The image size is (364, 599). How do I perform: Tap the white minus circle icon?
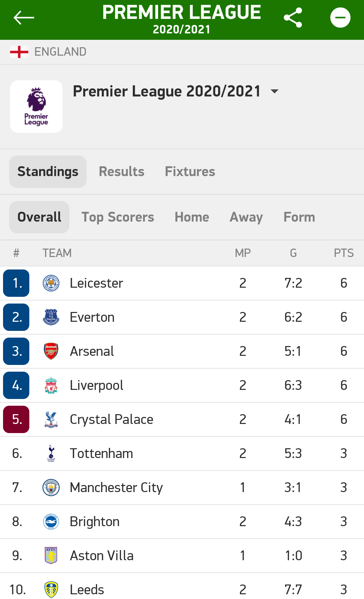pyautogui.click(x=340, y=18)
